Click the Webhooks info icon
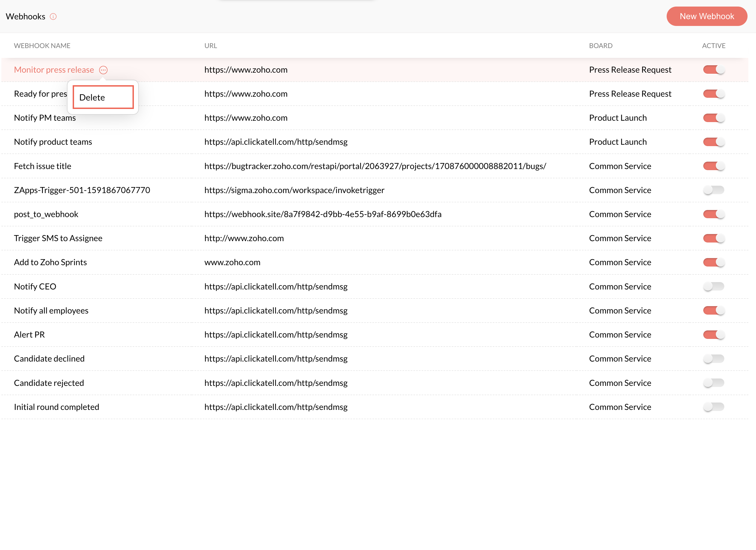The width and height of the screenshot is (756, 550). point(53,16)
